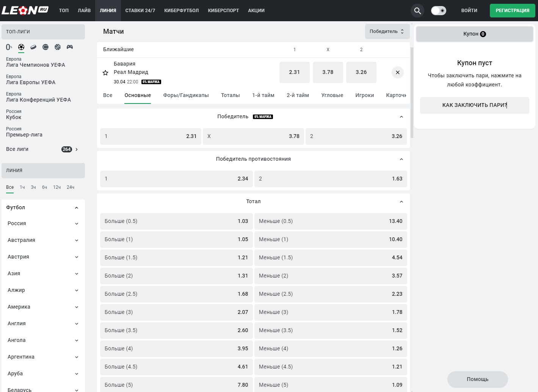Expand the Аргентина country list
The height and width of the screenshot is (392, 538).
point(77,357)
